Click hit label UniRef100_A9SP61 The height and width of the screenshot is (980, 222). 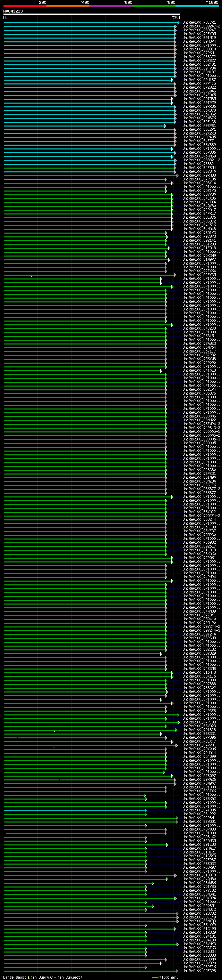coord(199,125)
